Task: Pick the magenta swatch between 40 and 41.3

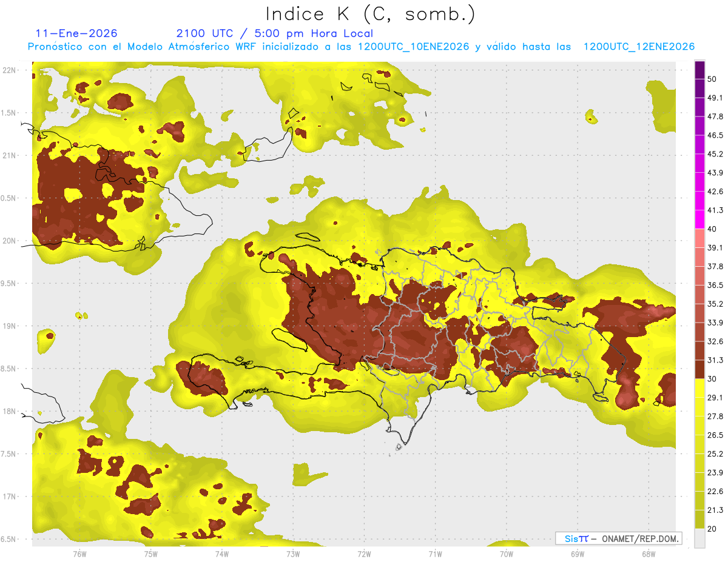Action: [x=699, y=219]
